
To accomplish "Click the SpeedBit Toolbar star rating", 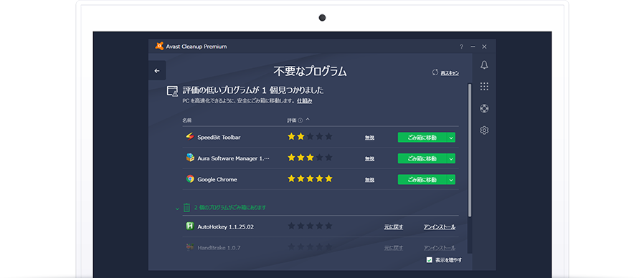I will [310, 137].
